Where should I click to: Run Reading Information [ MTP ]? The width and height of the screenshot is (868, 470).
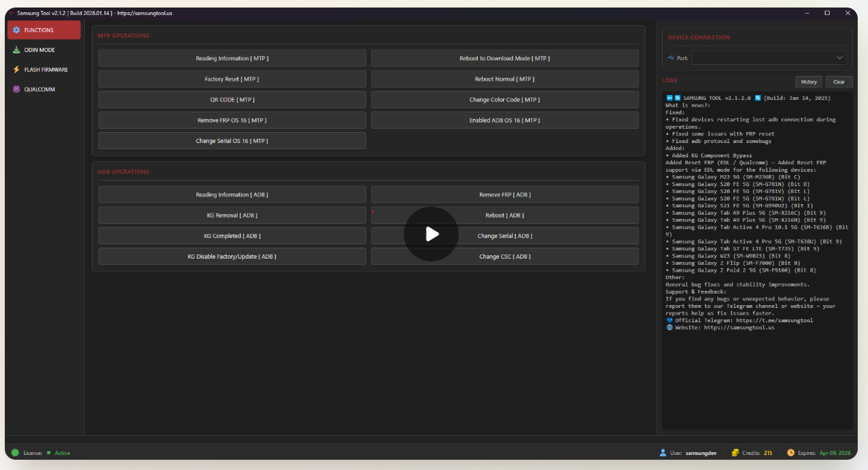pyautogui.click(x=232, y=58)
